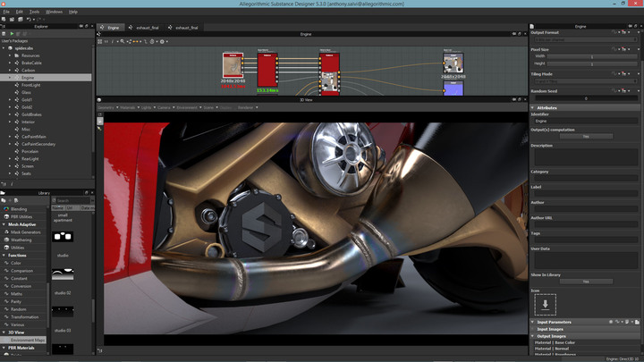Screen dimensions: 644x362
Task: Click the new package icon in main toolbar
Action: 4,20
